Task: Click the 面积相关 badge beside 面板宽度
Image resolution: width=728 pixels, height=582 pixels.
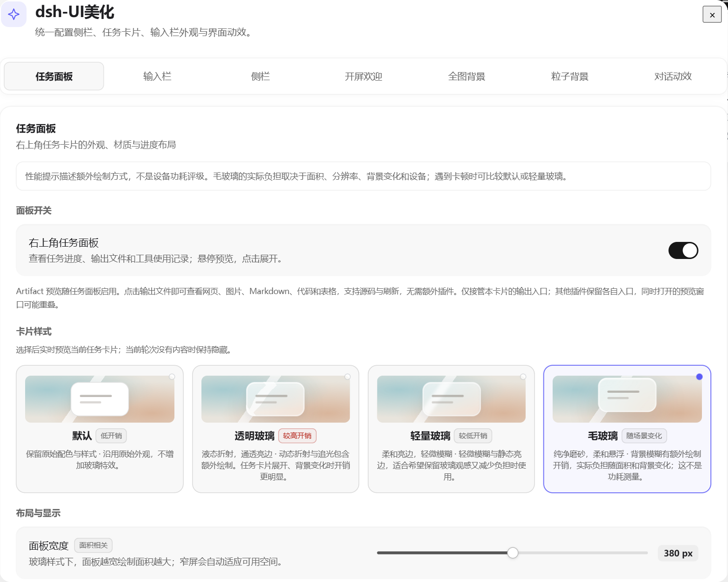Action: point(93,545)
